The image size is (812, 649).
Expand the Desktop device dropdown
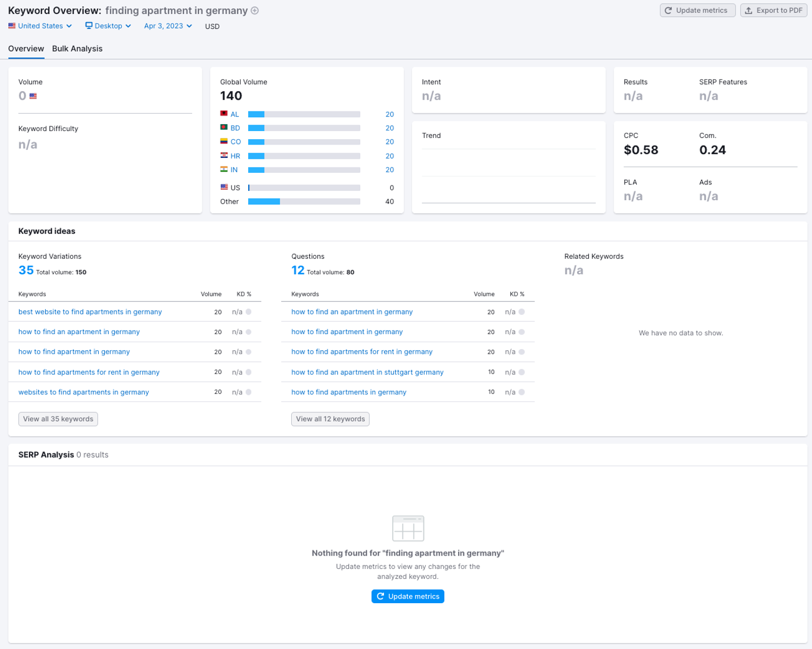click(107, 26)
